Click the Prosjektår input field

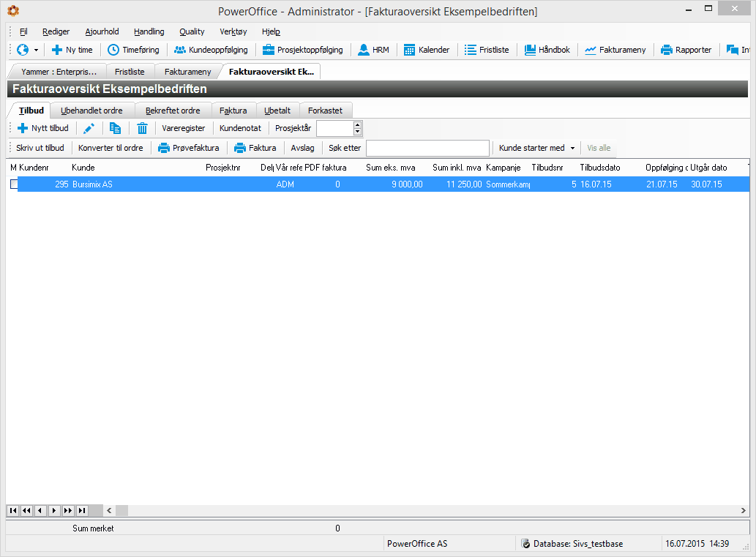pyautogui.click(x=336, y=128)
